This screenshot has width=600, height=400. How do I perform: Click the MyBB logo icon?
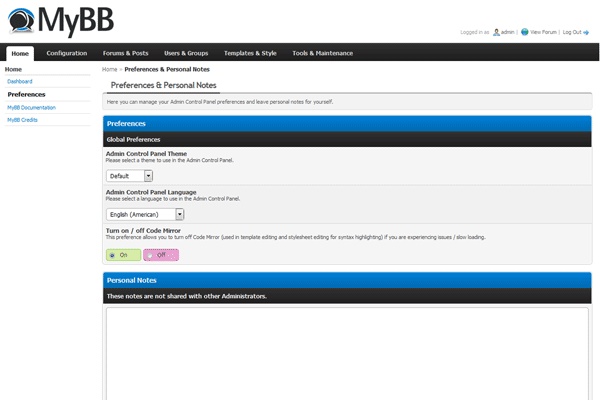tap(21, 20)
